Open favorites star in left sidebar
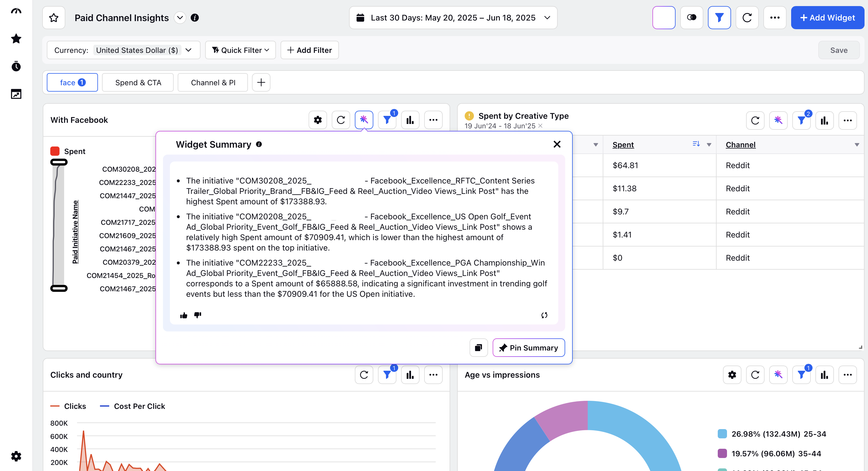Viewport: 868px width, 471px height. click(x=16, y=39)
